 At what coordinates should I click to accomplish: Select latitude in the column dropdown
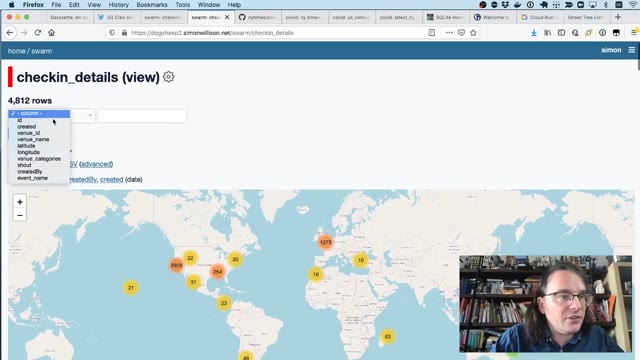39,146
